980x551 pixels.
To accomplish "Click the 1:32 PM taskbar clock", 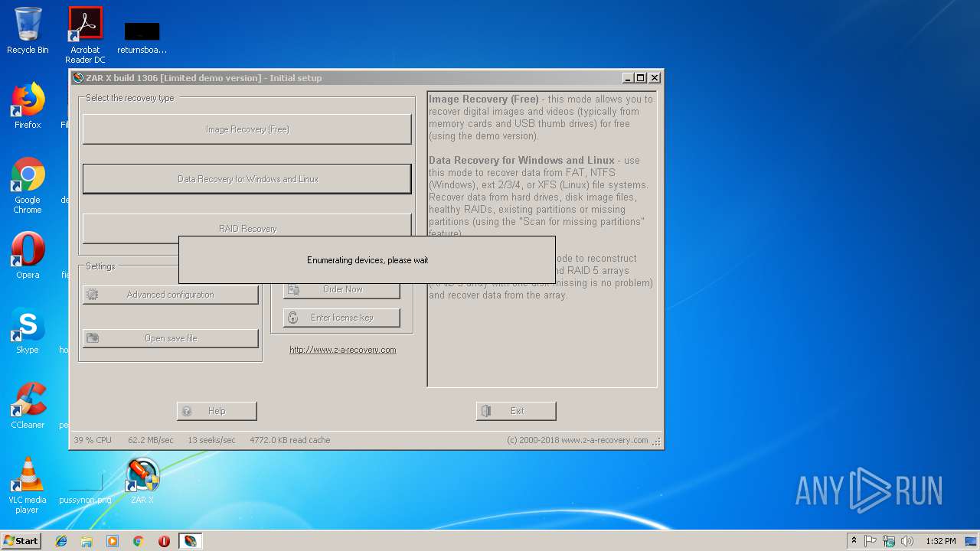I will [x=941, y=541].
